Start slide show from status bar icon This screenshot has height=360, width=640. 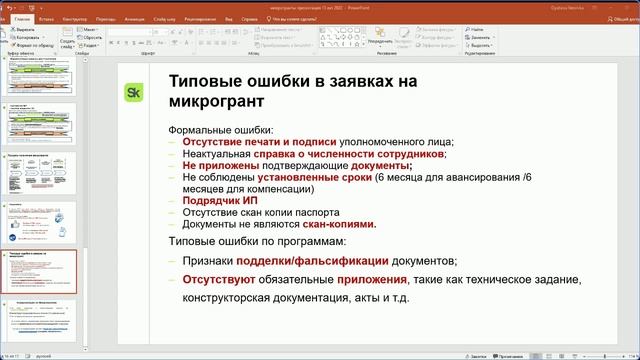click(x=575, y=356)
